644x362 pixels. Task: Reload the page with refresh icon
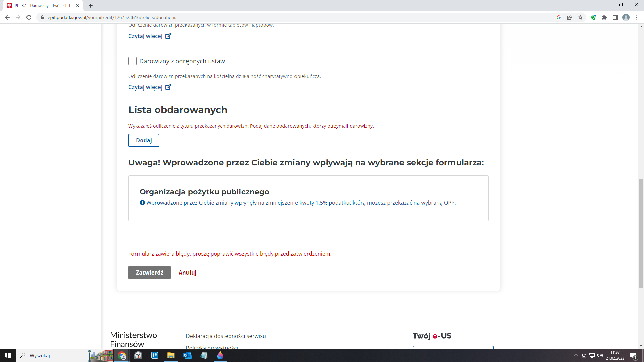coord(29,17)
